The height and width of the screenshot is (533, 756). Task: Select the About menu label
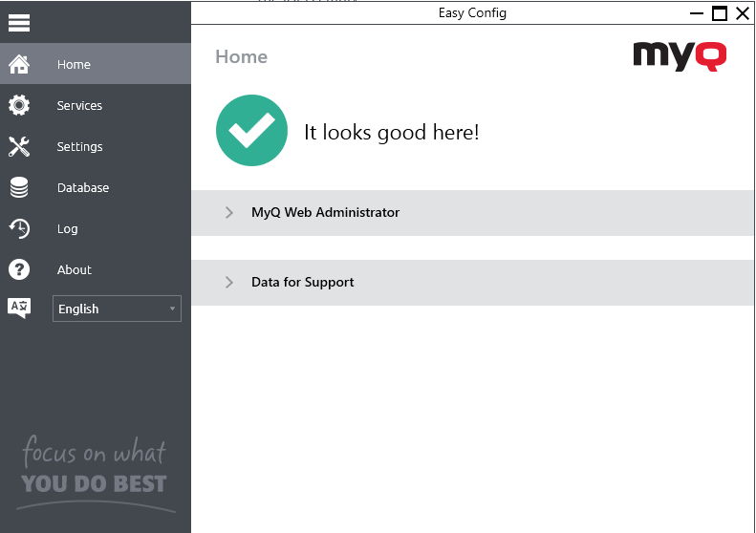74,270
